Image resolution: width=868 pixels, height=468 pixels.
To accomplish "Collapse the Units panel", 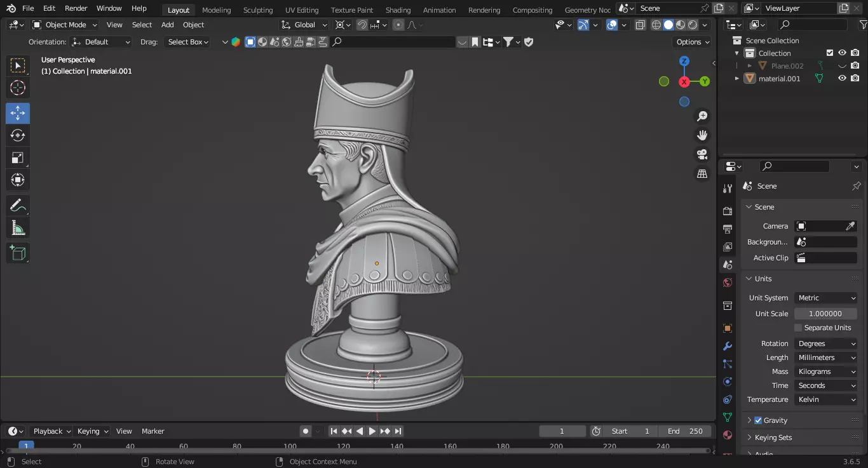I will coord(749,279).
